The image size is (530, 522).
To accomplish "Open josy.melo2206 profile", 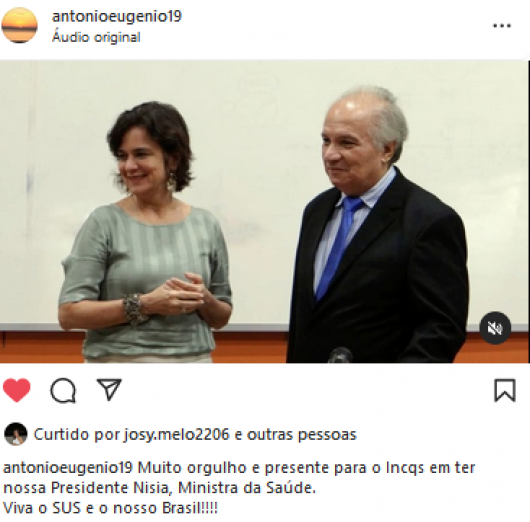I will (x=176, y=434).
